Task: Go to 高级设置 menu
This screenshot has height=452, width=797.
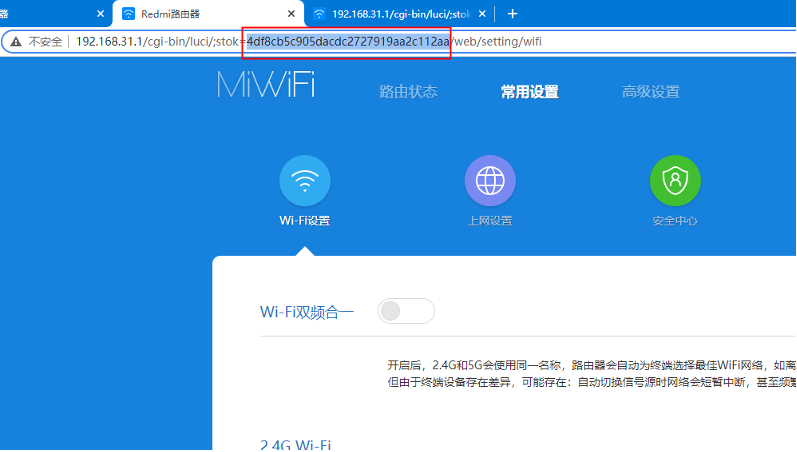Action: (651, 92)
